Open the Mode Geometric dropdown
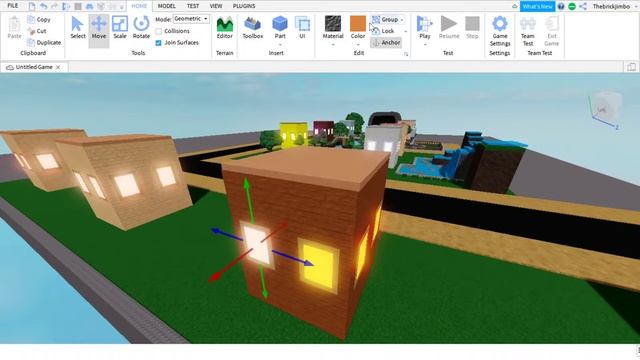This screenshot has width=640, height=360. [191, 19]
